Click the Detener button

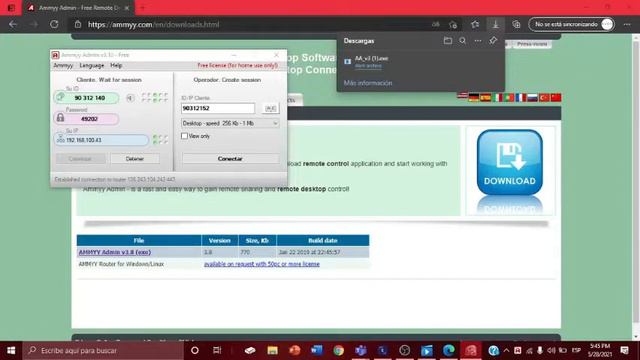(135, 158)
